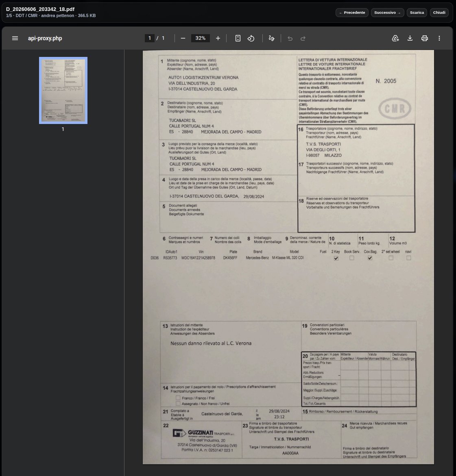Screen dimensions: 456x476
Task: Click the model M-Klasse ML 320 CDI
Action: (288, 258)
